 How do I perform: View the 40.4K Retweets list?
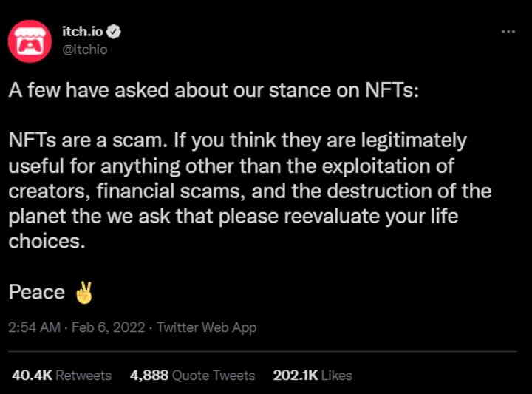click(61, 376)
